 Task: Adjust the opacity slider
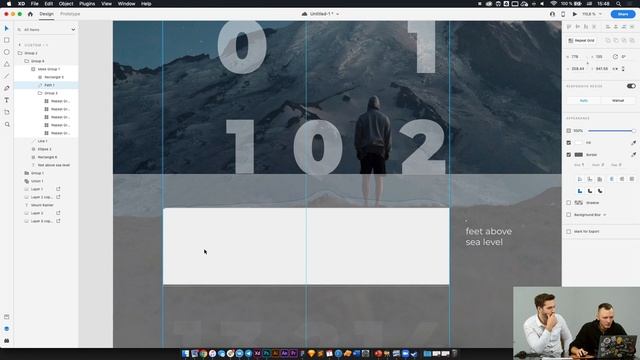[x=611, y=131]
